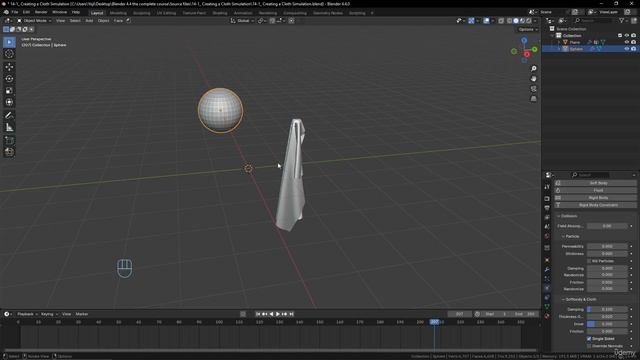This screenshot has width=640, height=360.
Task: Toggle viewport overlays button
Action: (486, 21)
